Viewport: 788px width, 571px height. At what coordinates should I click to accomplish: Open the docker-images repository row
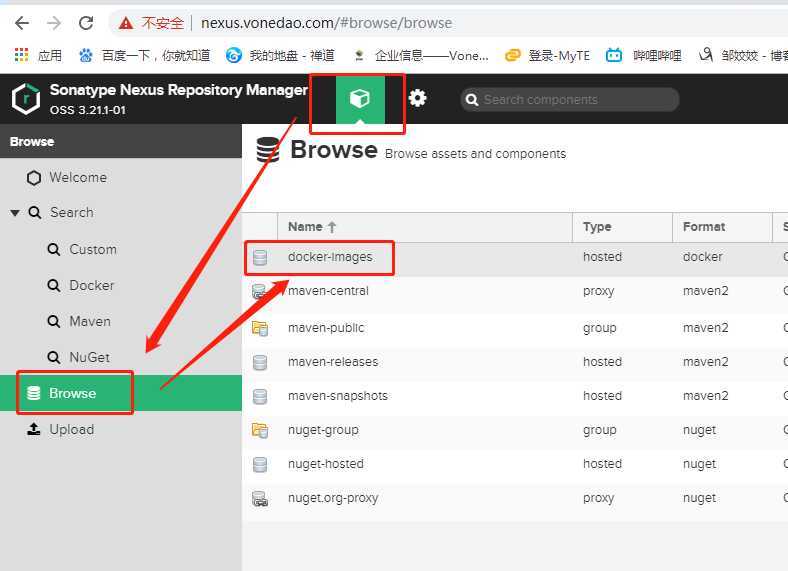click(515, 257)
